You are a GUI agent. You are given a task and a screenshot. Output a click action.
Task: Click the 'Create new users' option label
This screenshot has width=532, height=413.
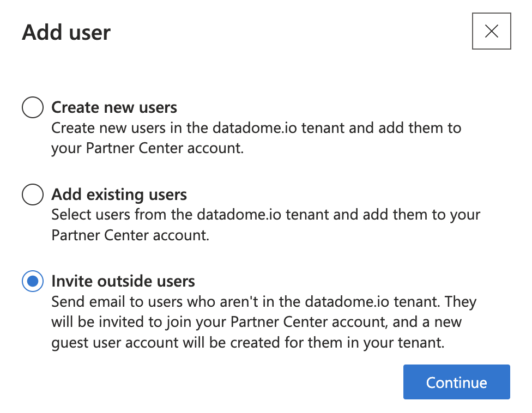[x=114, y=107]
